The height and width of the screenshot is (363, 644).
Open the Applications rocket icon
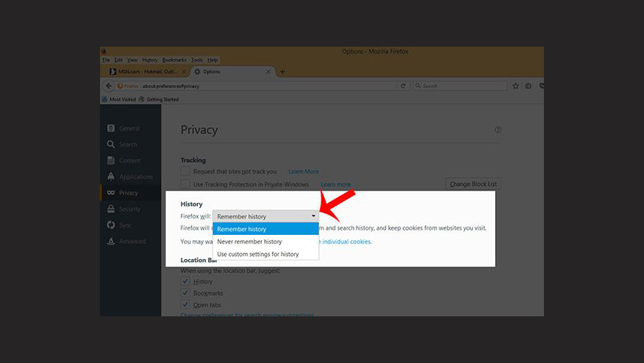(111, 176)
